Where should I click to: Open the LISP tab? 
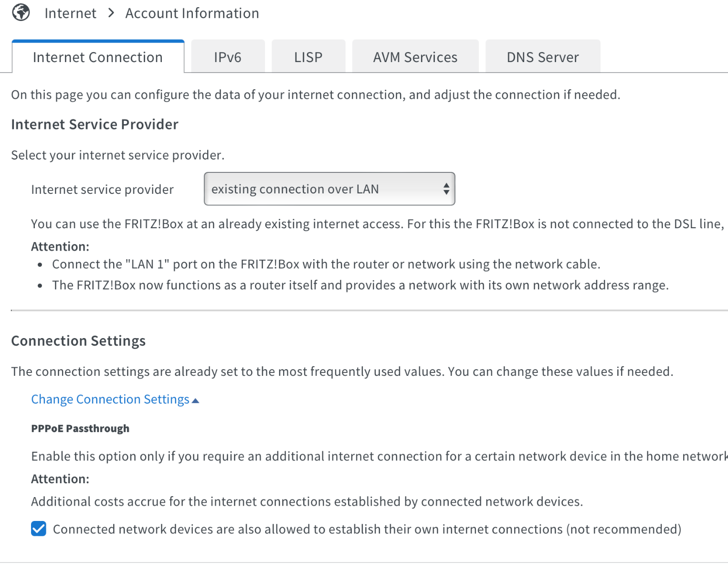coord(308,57)
